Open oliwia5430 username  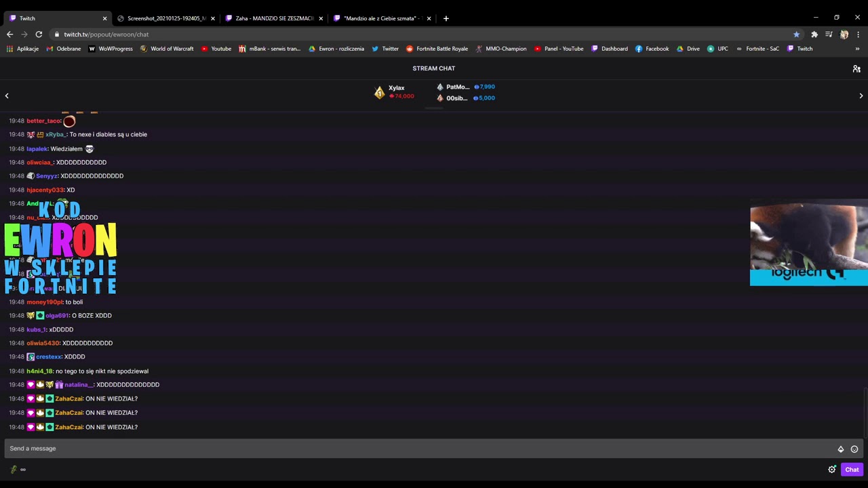(x=43, y=343)
